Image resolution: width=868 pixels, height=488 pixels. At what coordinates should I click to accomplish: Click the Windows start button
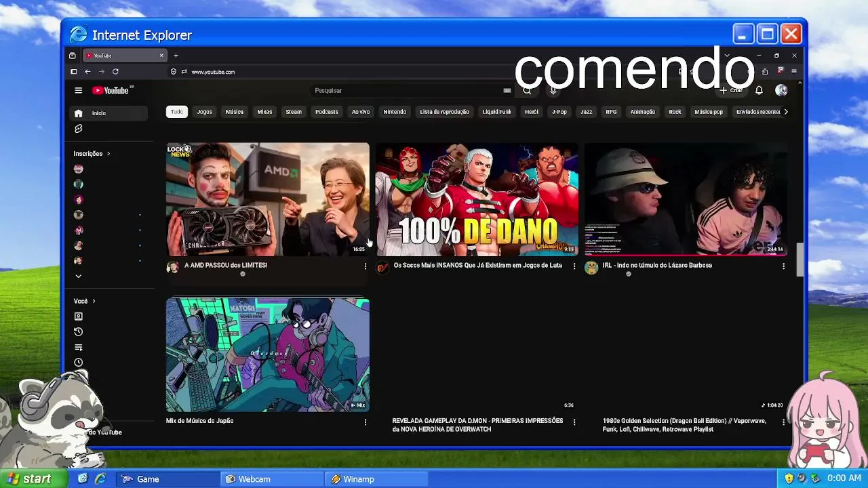point(34,479)
